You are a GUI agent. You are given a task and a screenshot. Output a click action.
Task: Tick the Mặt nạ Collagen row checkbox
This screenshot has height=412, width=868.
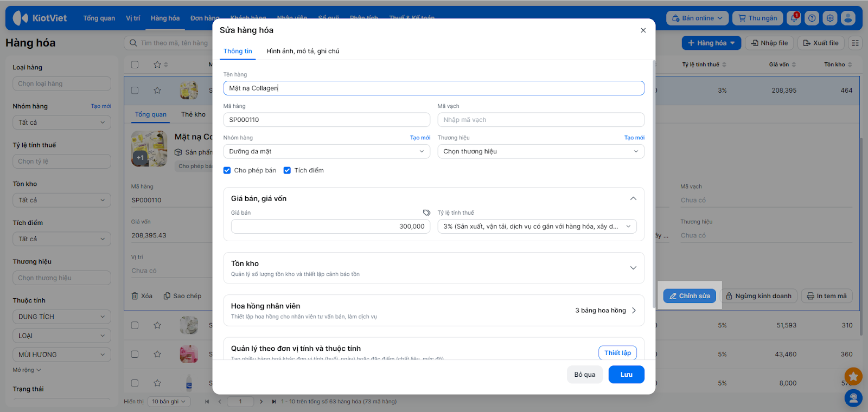click(x=135, y=91)
